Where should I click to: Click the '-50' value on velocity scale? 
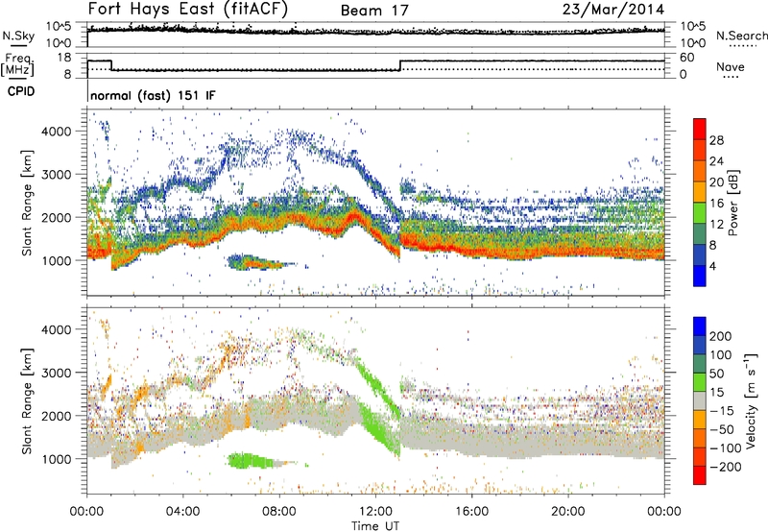pos(722,429)
